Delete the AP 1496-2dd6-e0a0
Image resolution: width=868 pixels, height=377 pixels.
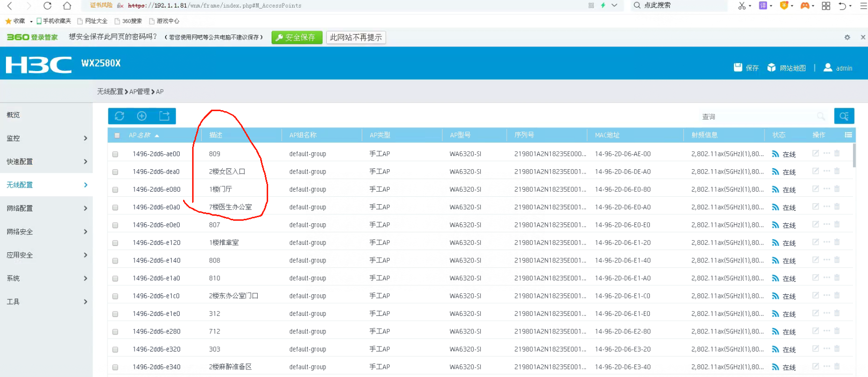[837, 206]
